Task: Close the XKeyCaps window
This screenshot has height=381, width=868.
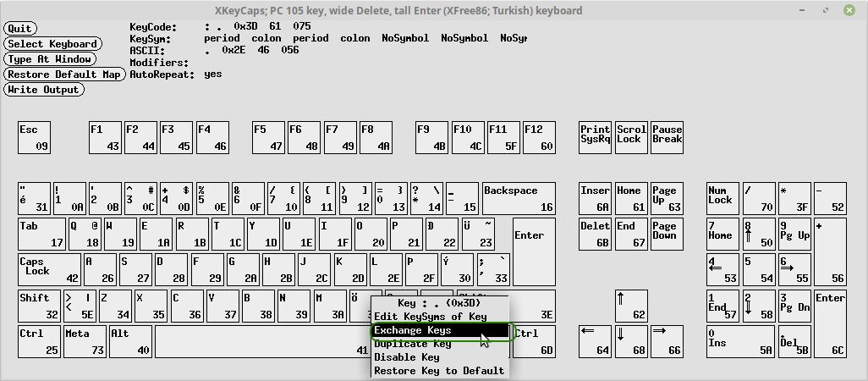Action: coord(849,10)
